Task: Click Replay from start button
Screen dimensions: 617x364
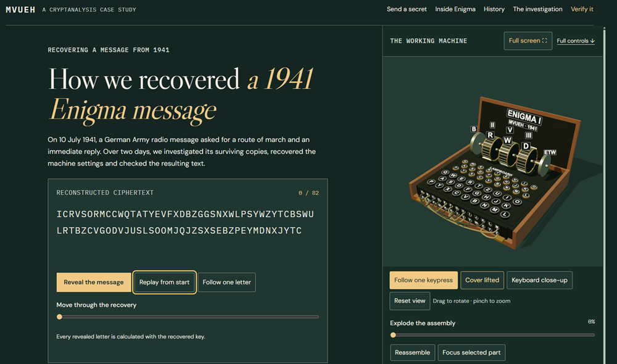Action: point(164,282)
